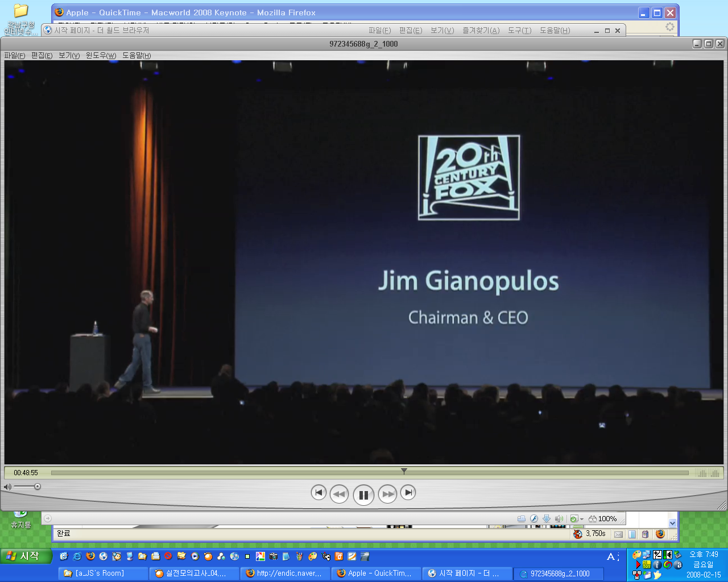Image resolution: width=728 pixels, height=582 pixels.
Task: Select the folder icon on the desktop
Action: pos(20,19)
